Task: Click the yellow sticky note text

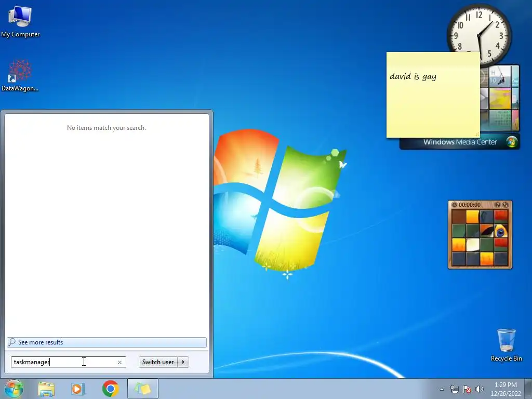Action: 413,76
